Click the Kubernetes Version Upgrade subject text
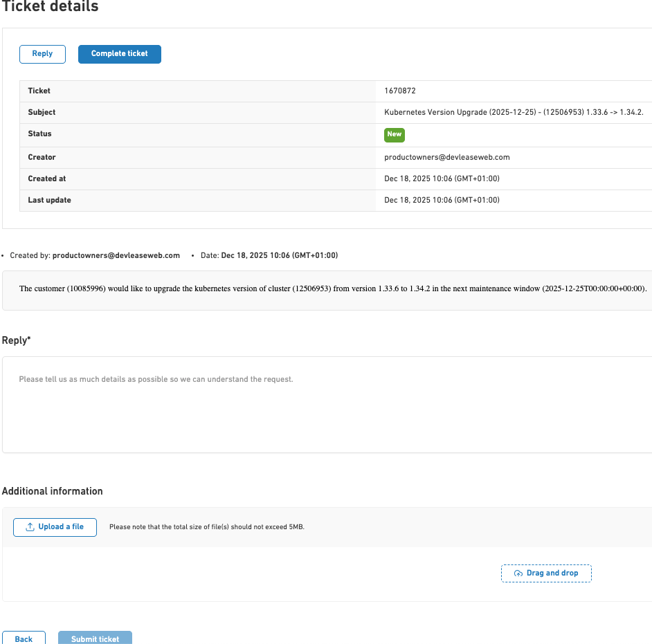 tap(514, 113)
